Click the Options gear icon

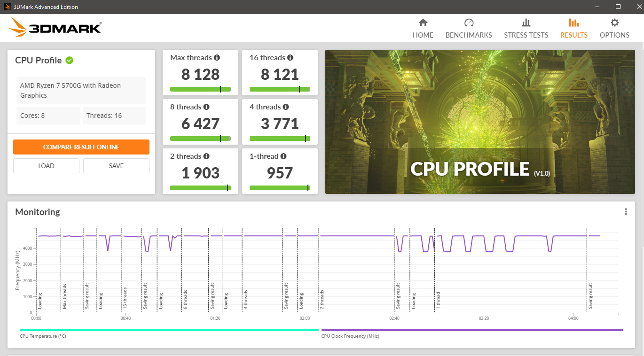614,23
